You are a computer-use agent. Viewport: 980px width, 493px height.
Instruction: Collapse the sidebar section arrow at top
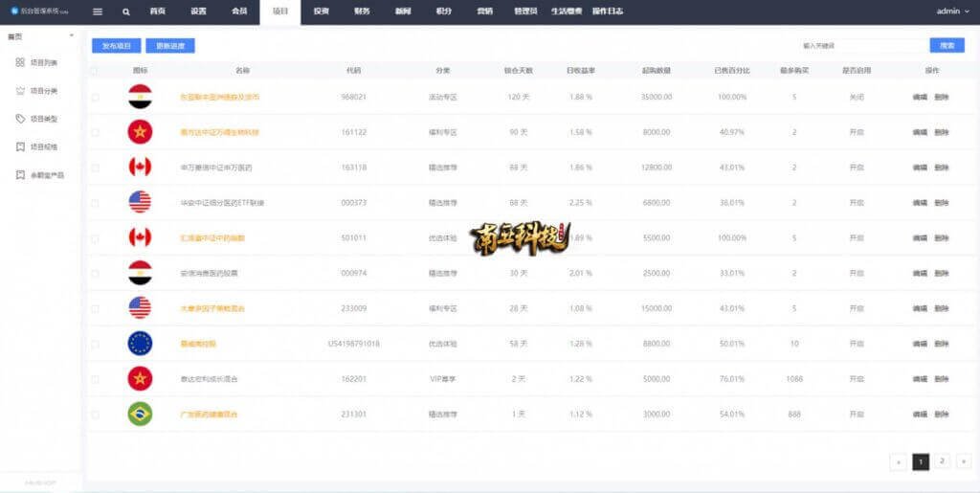coord(72,36)
